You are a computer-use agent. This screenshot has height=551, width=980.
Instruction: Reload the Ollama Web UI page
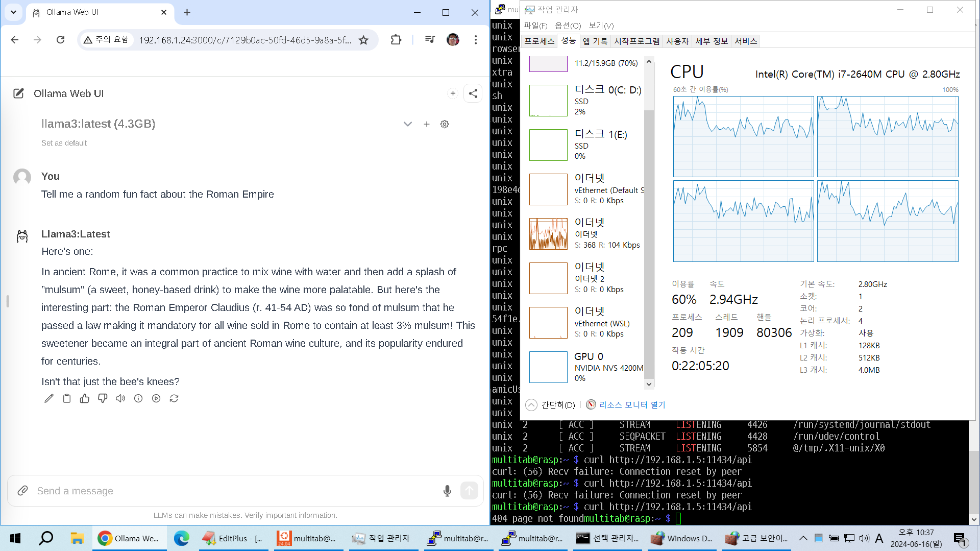(x=60, y=40)
